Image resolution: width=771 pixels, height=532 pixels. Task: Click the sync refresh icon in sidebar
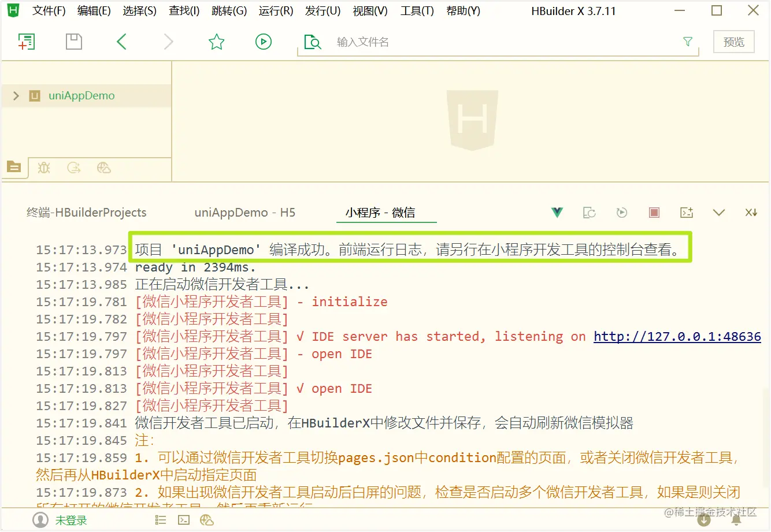pos(74,168)
